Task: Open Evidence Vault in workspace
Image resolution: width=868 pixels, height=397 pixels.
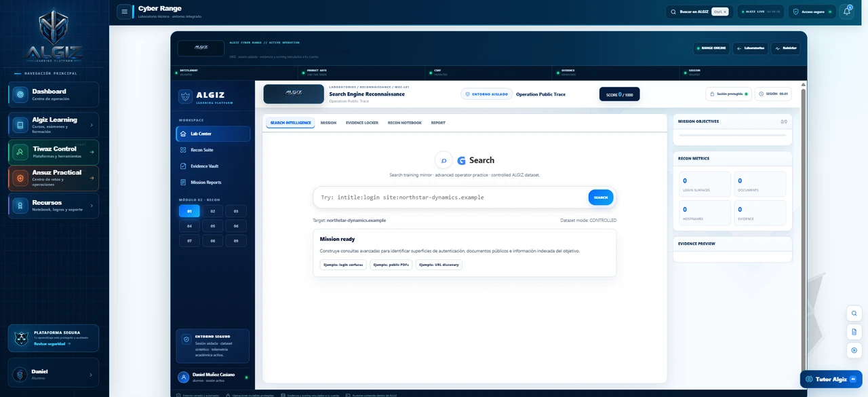Action: click(x=213, y=166)
